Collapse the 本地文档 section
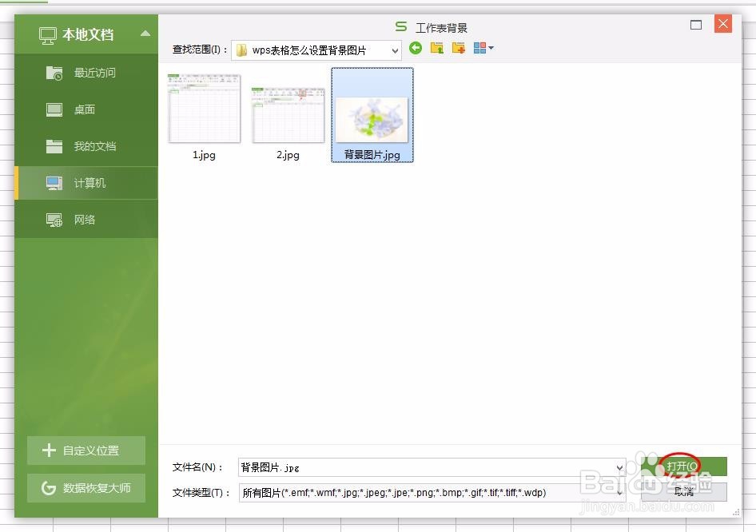Image resolution: width=756 pixels, height=532 pixels. [x=145, y=34]
